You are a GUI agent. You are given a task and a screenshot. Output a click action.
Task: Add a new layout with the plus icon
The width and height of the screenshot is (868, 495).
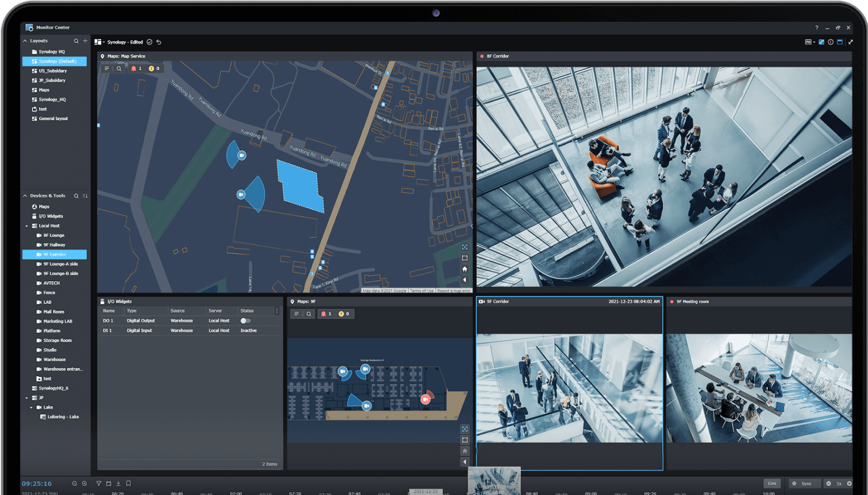[85, 41]
